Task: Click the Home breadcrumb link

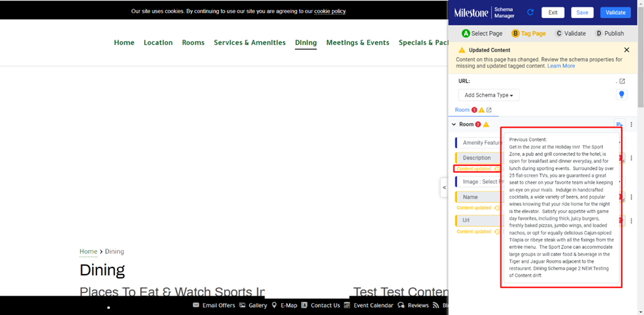Action: [89, 251]
